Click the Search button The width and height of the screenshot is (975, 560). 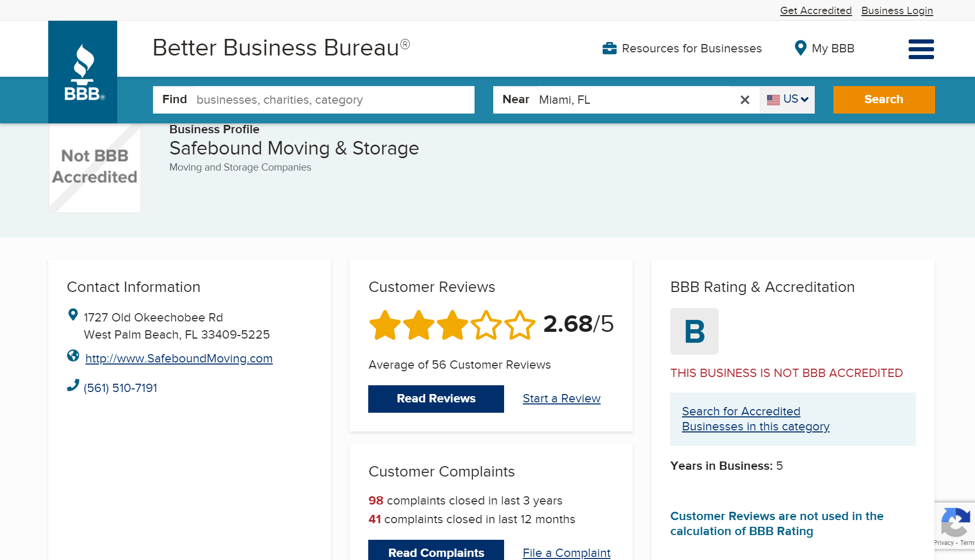(884, 100)
